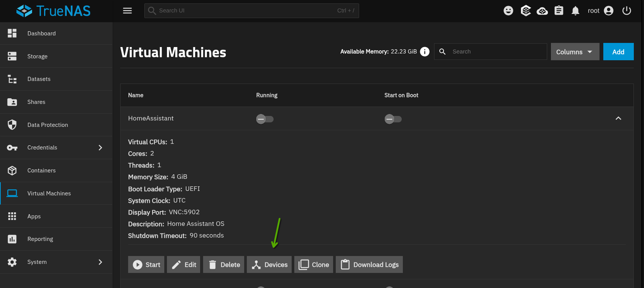
Task: Click the Devices button
Action: [x=269, y=265]
